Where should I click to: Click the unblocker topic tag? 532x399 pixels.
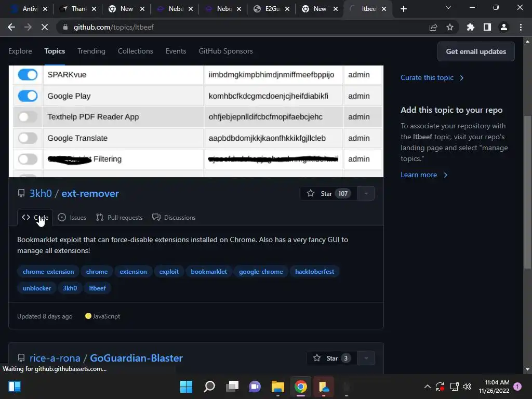pyautogui.click(x=37, y=288)
